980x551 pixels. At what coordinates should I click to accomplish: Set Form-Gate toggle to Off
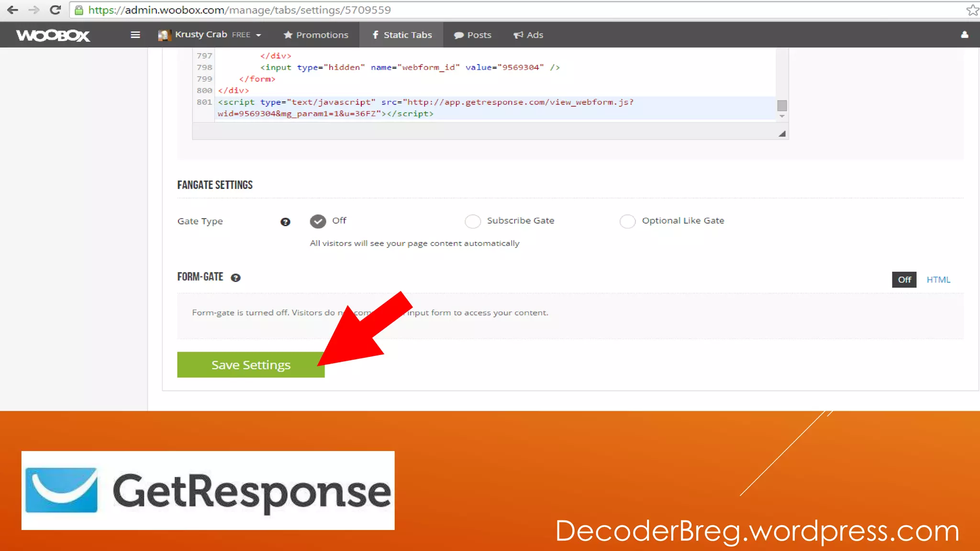click(x=904, y=280)
